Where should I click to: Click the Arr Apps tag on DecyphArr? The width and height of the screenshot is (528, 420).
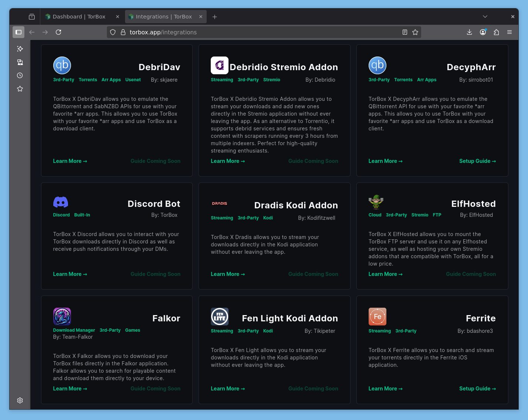point(427,80)
